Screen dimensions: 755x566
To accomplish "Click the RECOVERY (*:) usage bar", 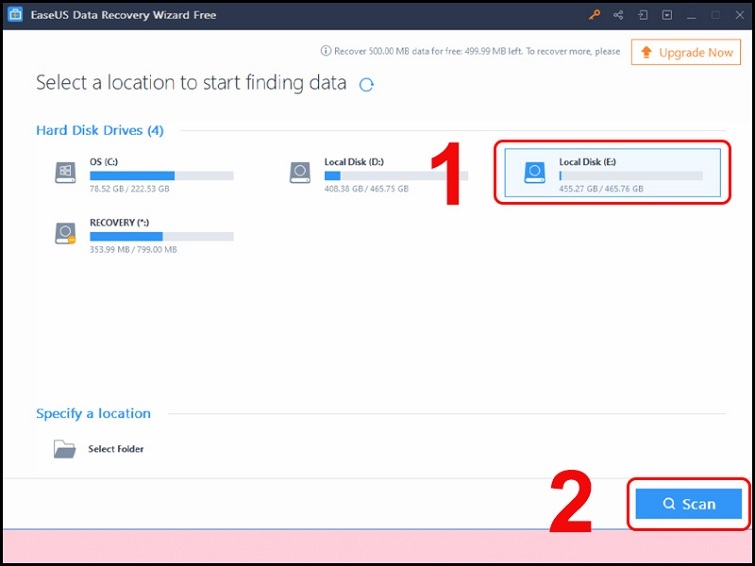I will [x=161, y=237].
